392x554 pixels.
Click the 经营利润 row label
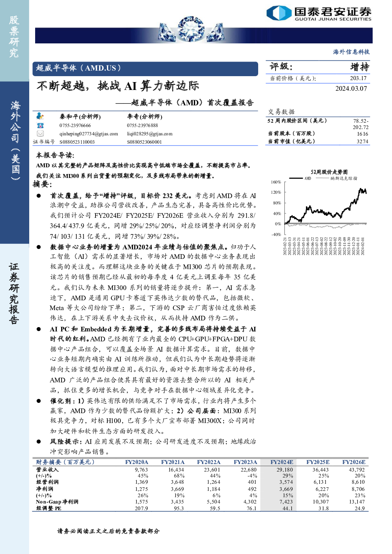point(47,482)
